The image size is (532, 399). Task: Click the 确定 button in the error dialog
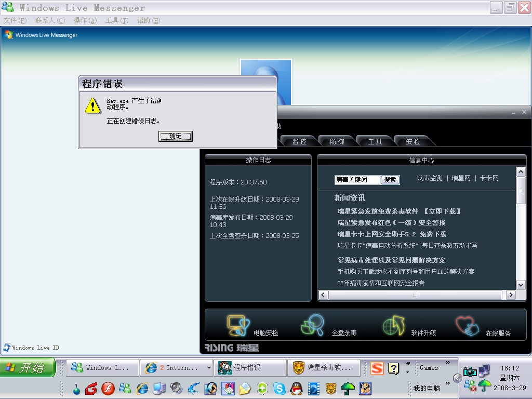pyautogui.click(x=176, y=137)
